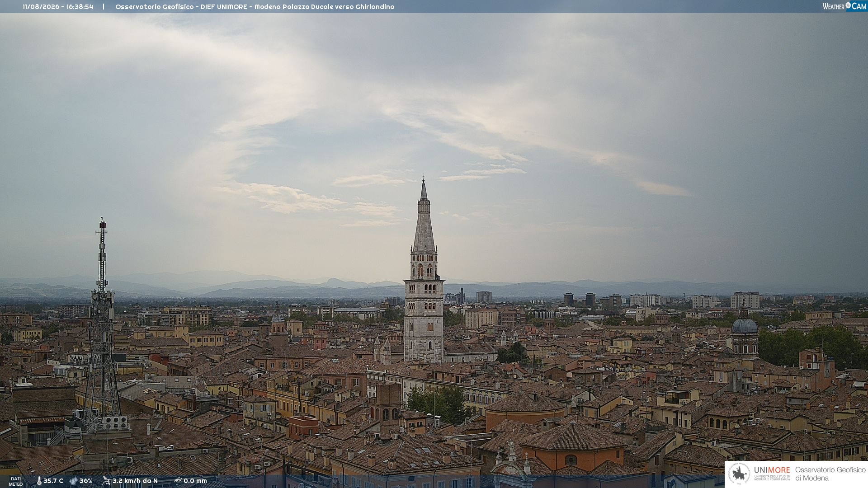
Task: Click the timestamp '11/08/2026 - 16:38:54'
Action: [x=58, y=7]
